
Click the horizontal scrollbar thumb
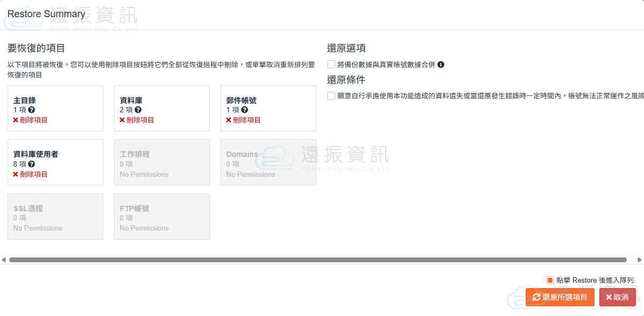pyautogui.click(x=317, y=260)
